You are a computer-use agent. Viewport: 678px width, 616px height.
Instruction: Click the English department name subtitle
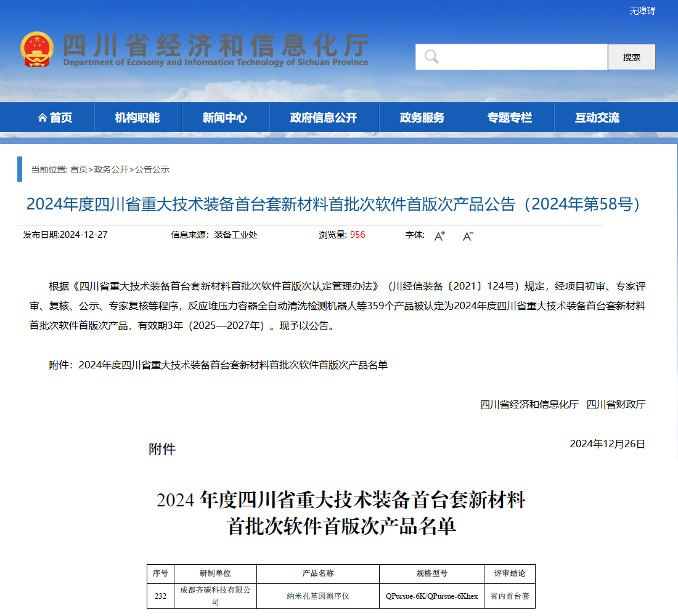(216, 62)
